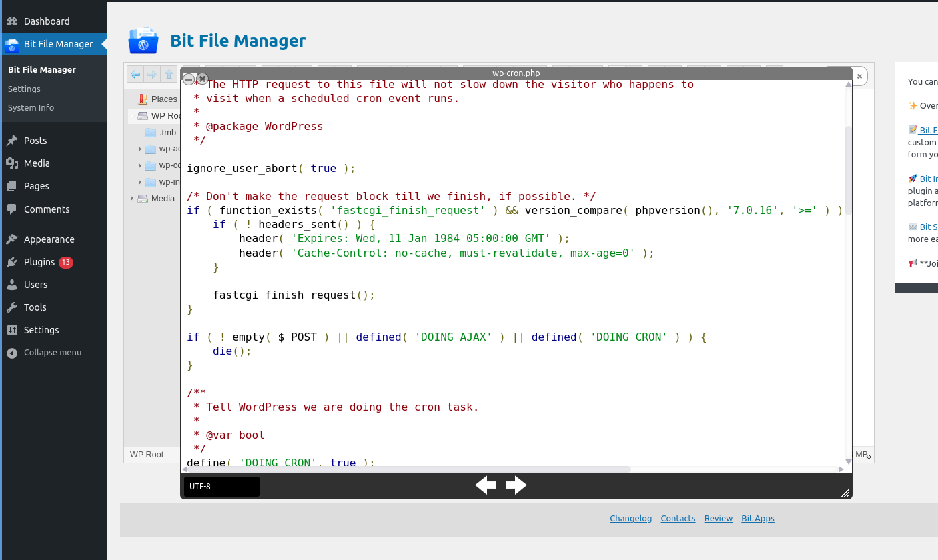Click the Appearance paintbrush icon
The height and width of the screenshot is (560, 938).
pos(12,239)
